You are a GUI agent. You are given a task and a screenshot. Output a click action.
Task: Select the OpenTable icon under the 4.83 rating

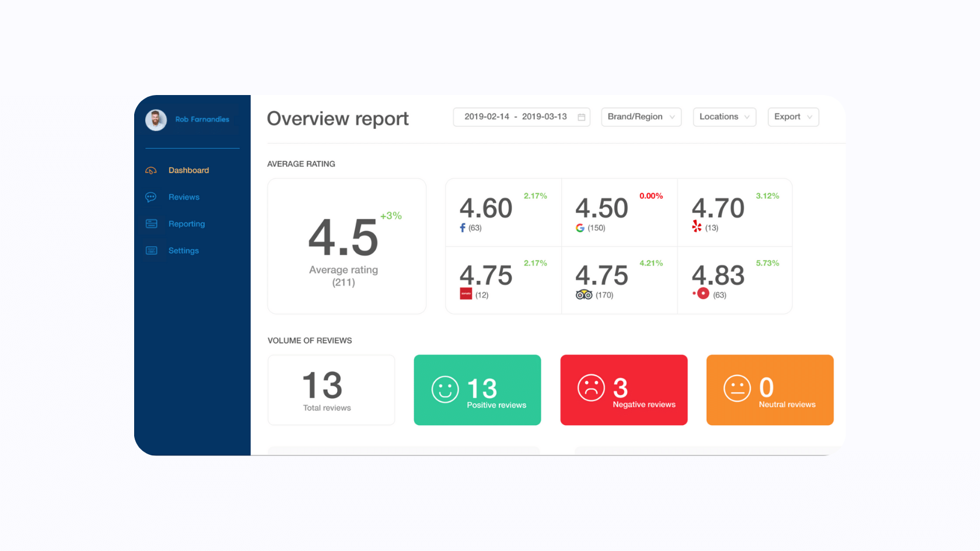click(699, 293)
